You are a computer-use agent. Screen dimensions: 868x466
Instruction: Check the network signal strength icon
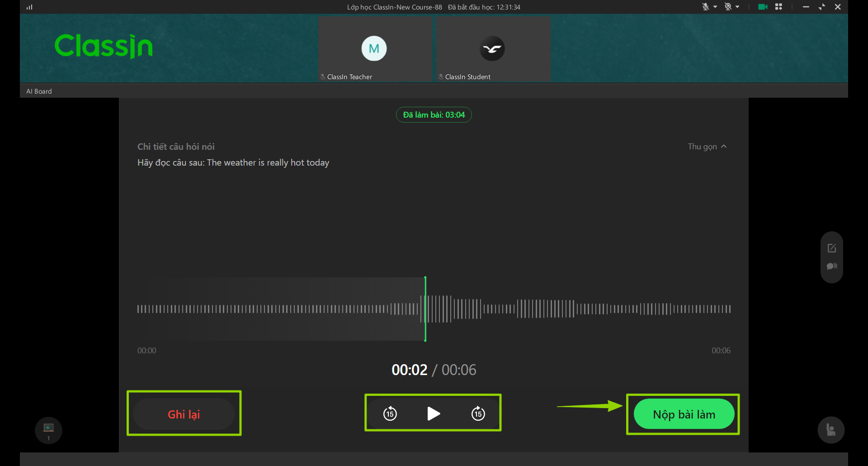coord(29,7)
